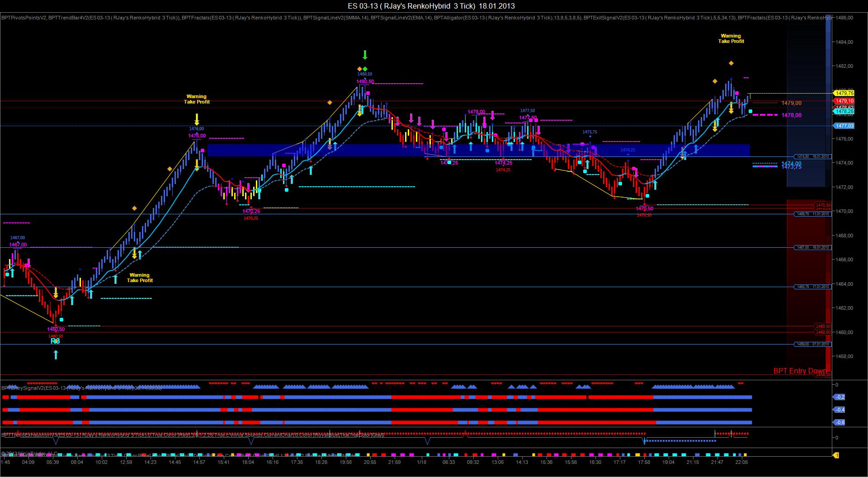This screenshot has width=868, height=477.
Task: Click the 20:55 time axis label
Action: coord(370,462)
